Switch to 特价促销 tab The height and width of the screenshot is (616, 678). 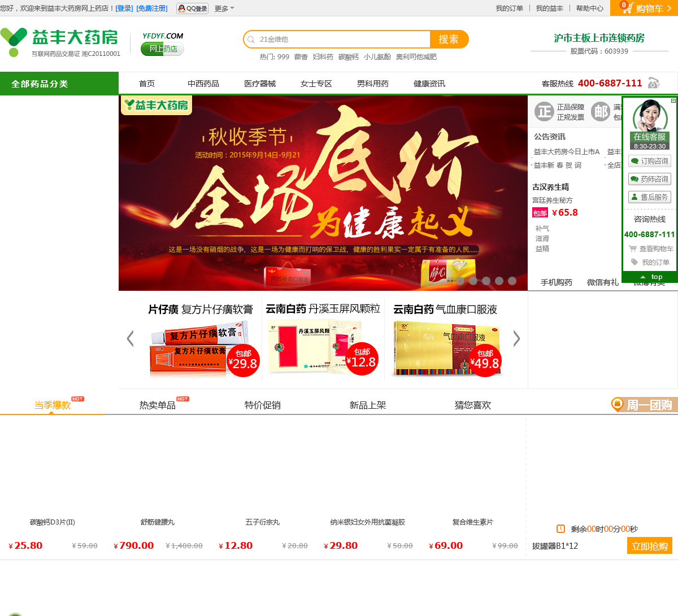(263, 405)
